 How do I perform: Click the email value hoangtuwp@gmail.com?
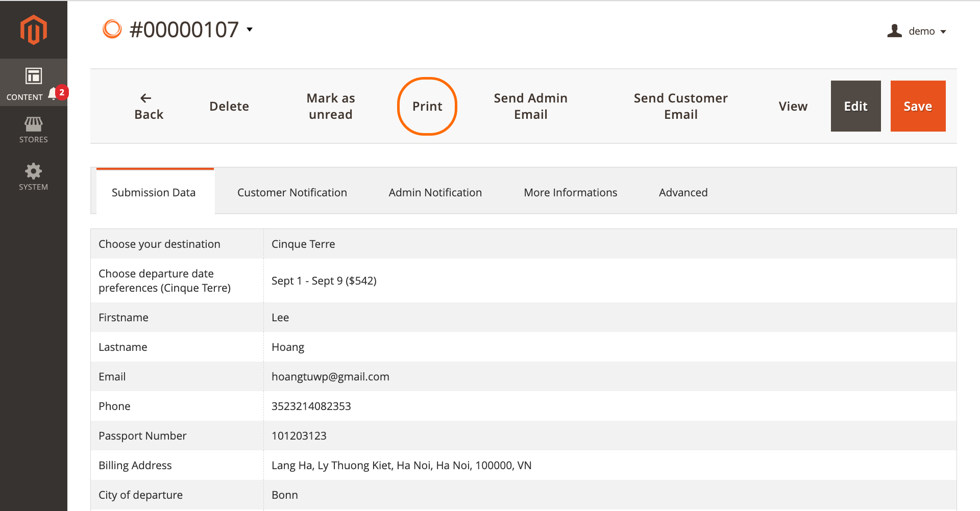coord(330,376)
